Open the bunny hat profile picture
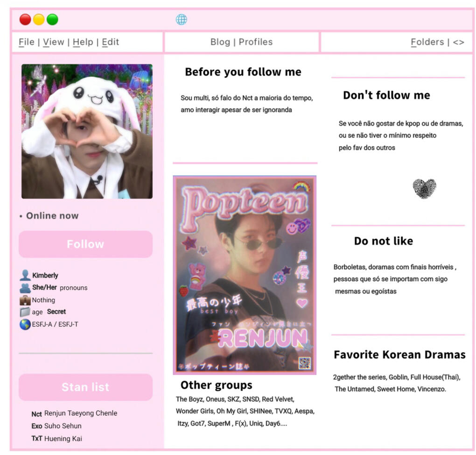 87,131
